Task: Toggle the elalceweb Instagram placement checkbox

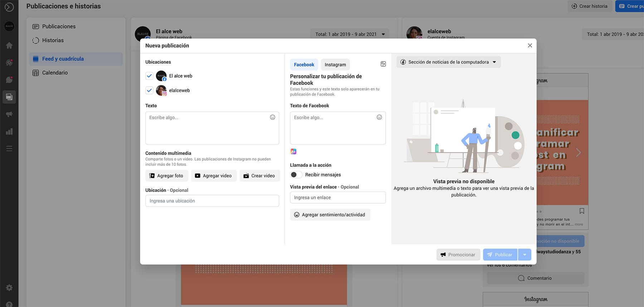Action: pyautogui.click(x=149, y=91)
